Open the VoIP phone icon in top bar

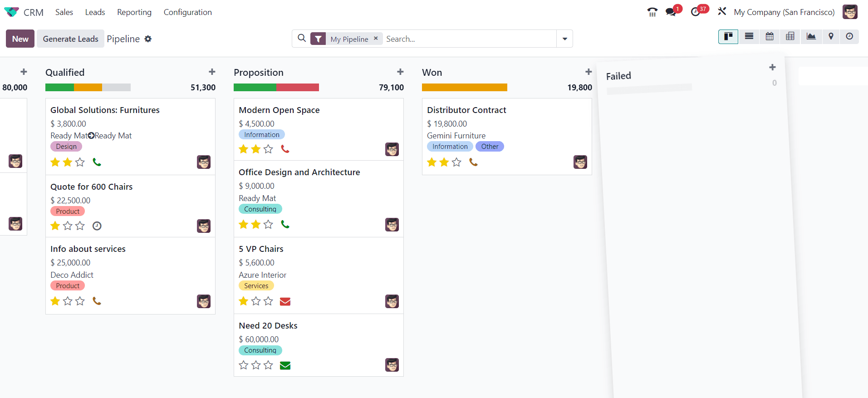(652, 12)
